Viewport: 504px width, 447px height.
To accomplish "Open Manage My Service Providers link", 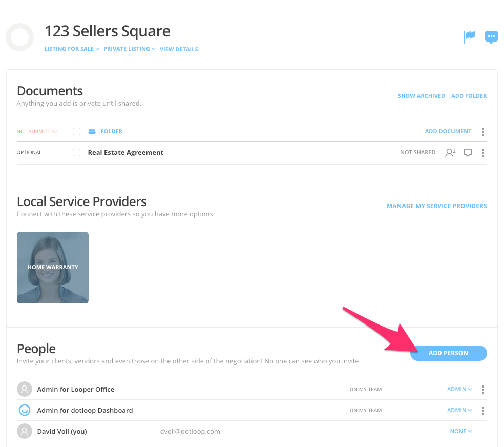I will pyautogui.click(x=437, y=206).
